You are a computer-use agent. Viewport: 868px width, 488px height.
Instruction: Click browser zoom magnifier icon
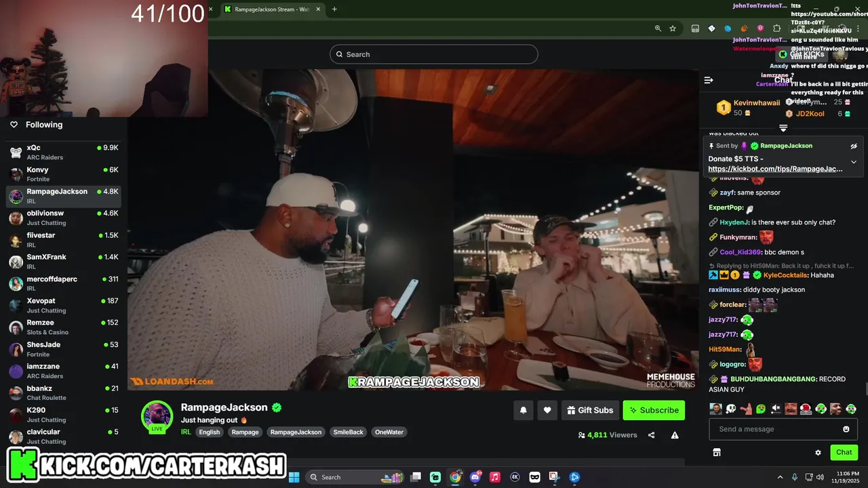click(658, 28)
